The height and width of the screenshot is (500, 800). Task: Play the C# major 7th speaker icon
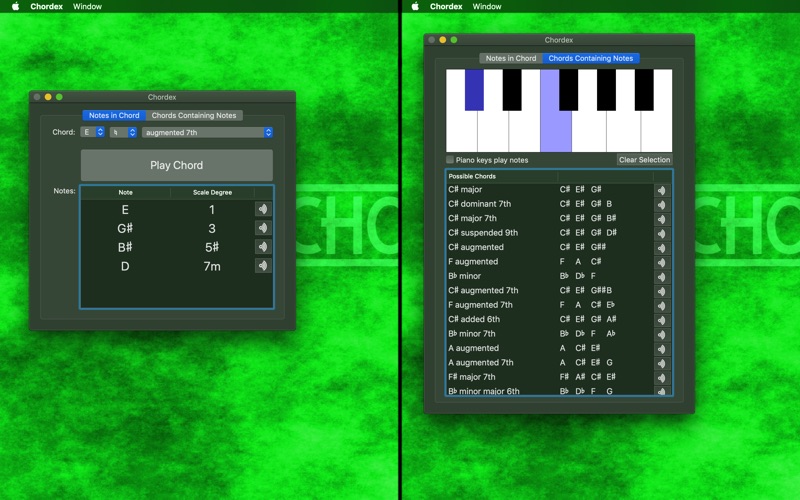pos(662,219)
